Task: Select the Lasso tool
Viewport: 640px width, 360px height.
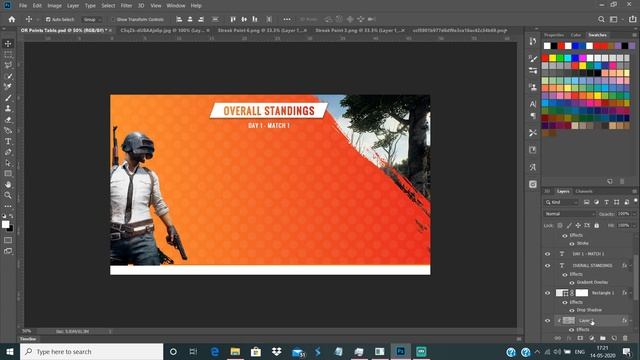Action: (8, 65)
